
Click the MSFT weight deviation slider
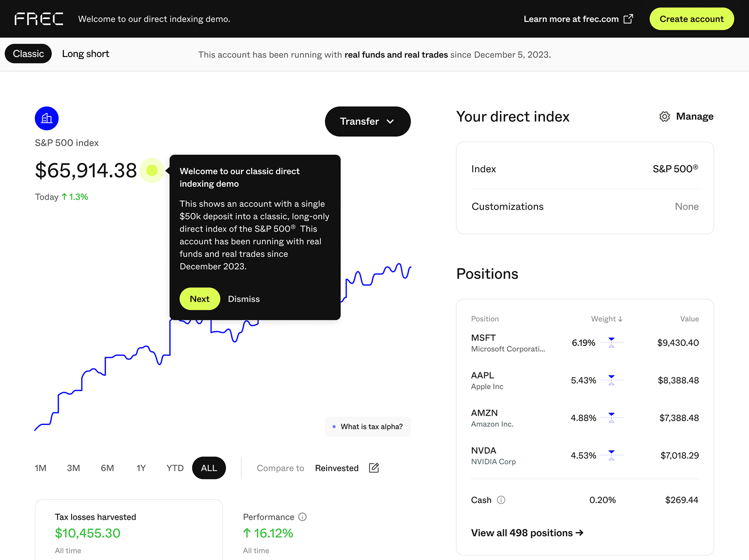pos(612,343)
